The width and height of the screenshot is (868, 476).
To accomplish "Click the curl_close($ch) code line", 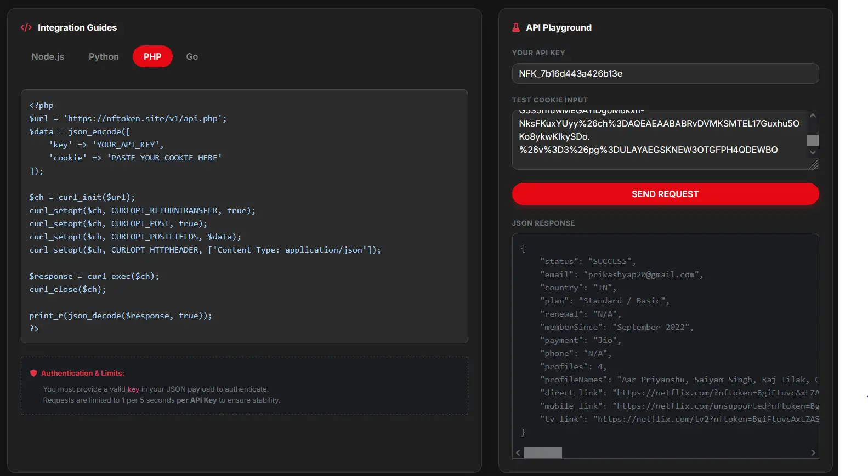I will point(67,289).
